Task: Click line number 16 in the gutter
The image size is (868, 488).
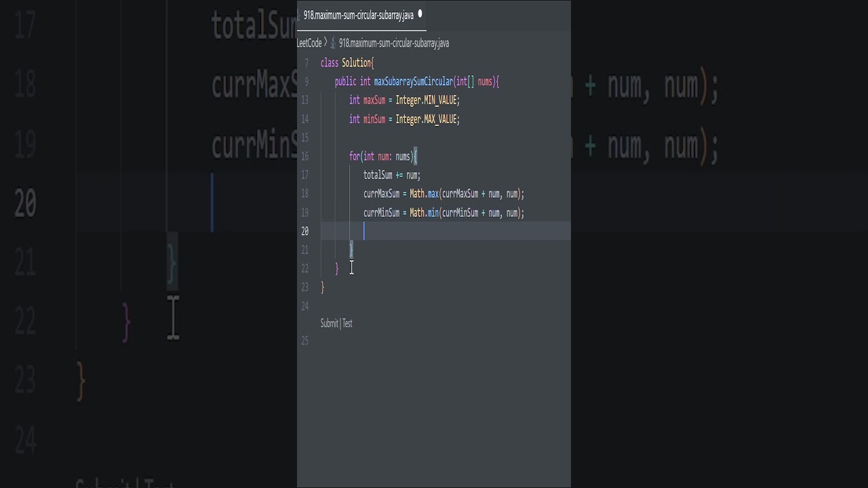Action: tap(304, 157)
